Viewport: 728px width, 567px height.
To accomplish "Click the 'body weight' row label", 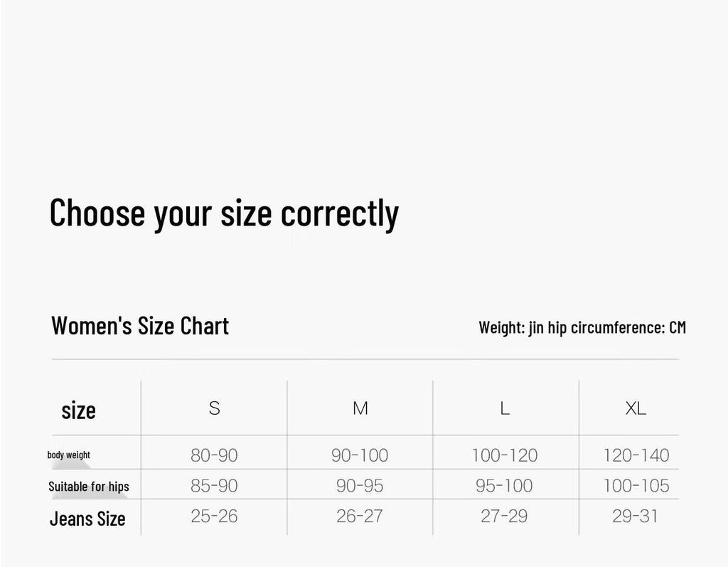I will [x=69, y=455].
